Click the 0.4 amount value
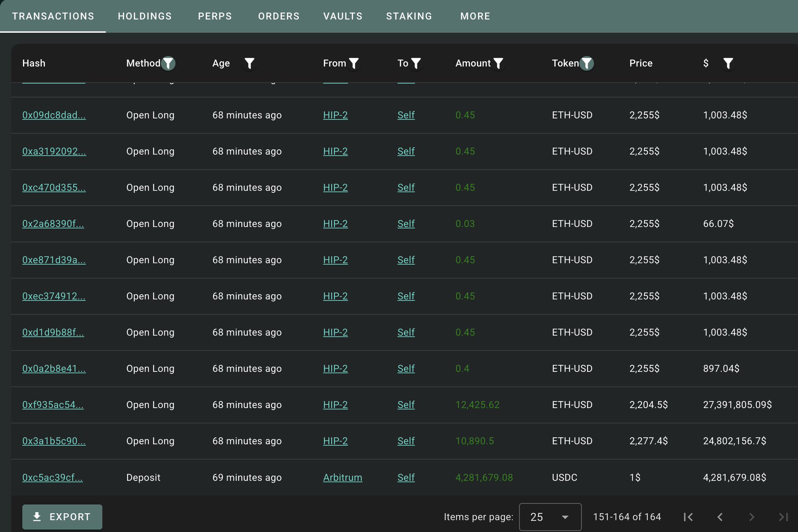Image resolution: width=798 pixels, height=532 pixels. pos(463,369)
